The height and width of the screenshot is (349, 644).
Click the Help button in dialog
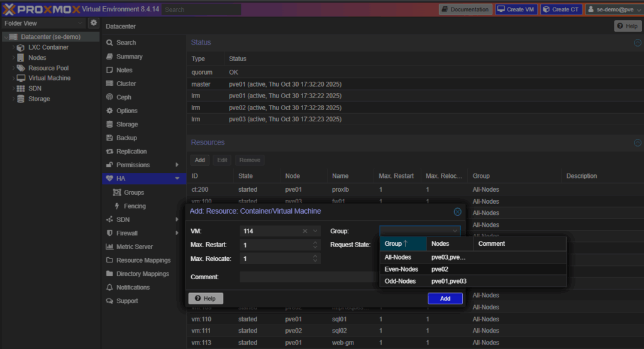206,299
